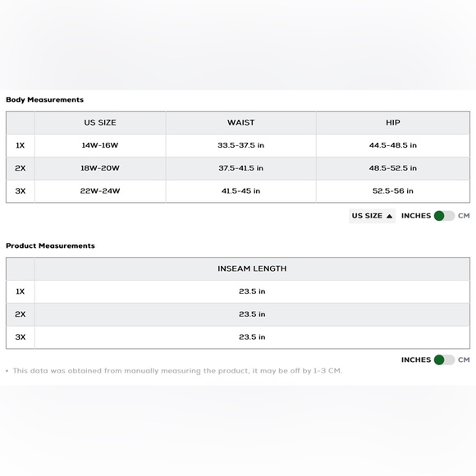
Task: Select INCHES label under Body Measurements table
Action: coord(416,216)
